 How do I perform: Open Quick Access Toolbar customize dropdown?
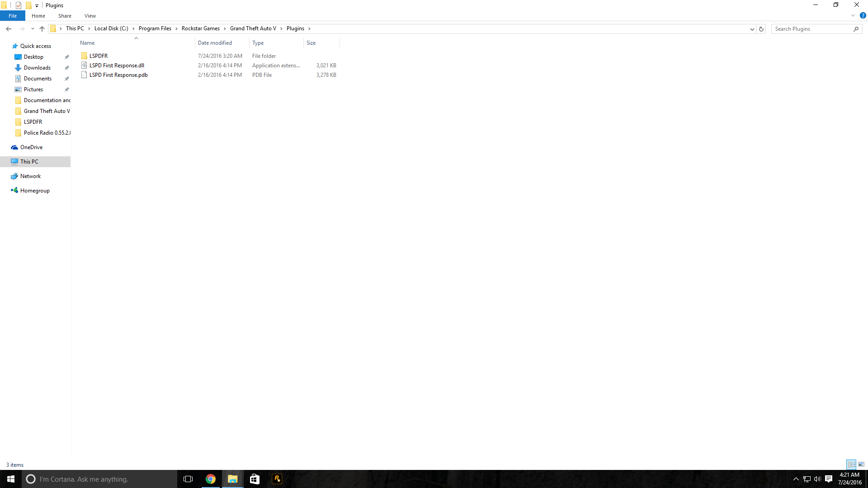coord(37,5)
